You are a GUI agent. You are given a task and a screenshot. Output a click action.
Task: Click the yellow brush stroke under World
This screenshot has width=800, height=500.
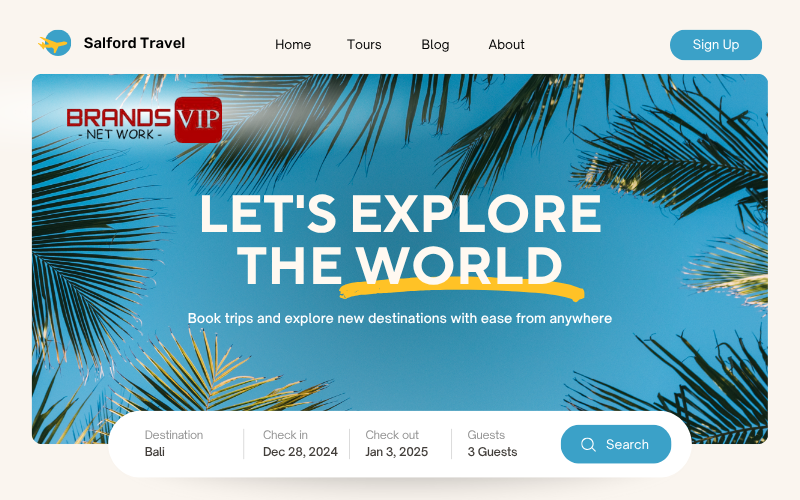click(462, 289)
